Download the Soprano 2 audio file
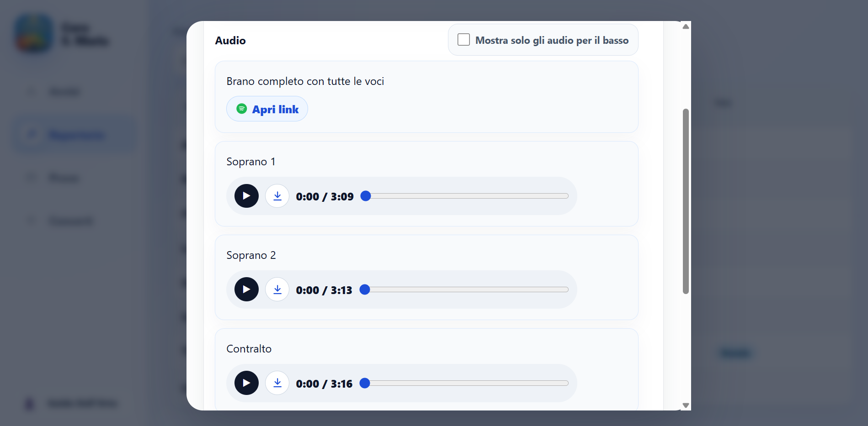 pos(277,289)
